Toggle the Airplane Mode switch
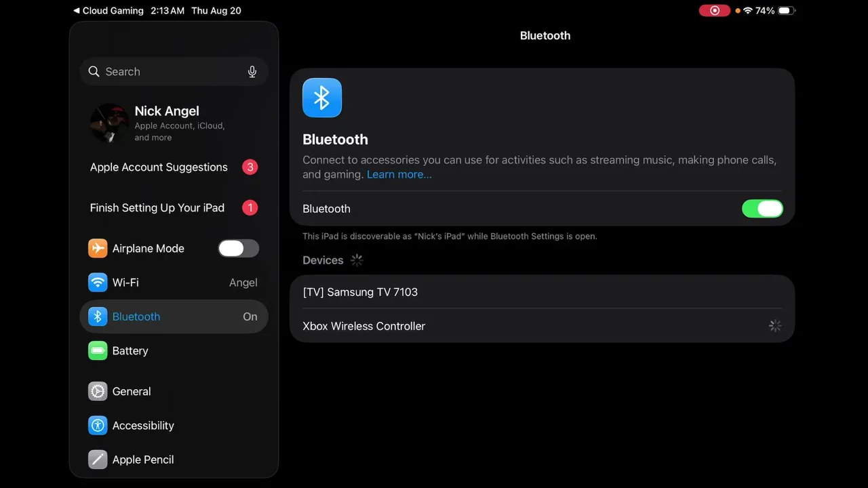 point(239,249)
